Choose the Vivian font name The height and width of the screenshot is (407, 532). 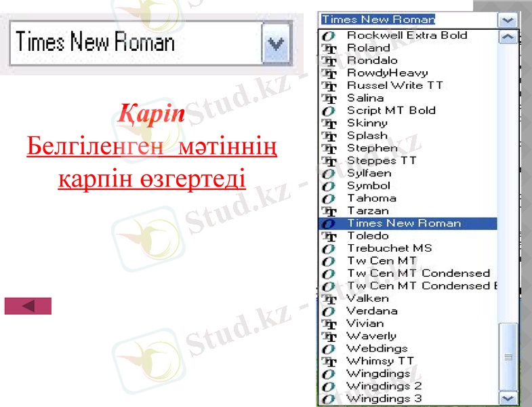365,324
